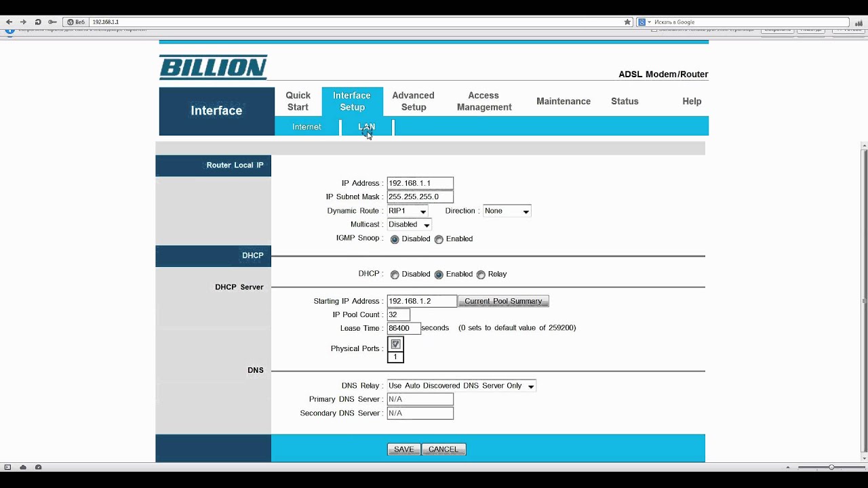This screenshot has width=868, height=488.
Task: Click the Current Pool Summary button
Action: (x=503, y=301)
